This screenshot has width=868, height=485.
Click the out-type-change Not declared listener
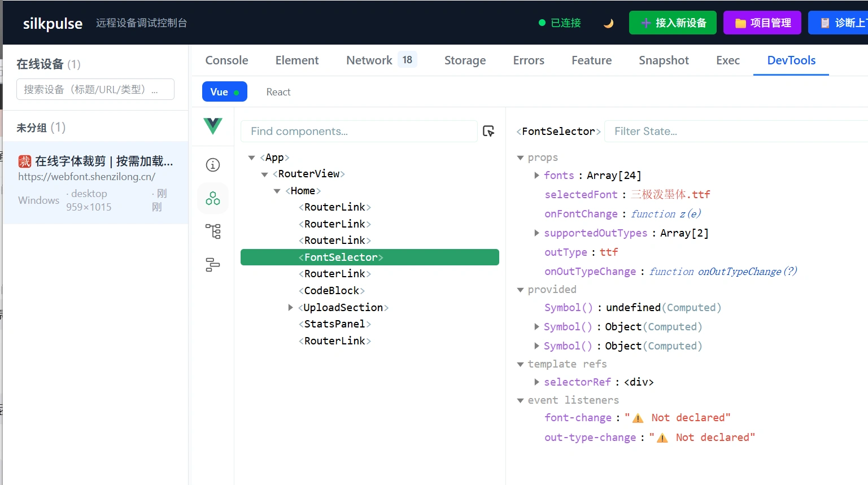[649, 438]
